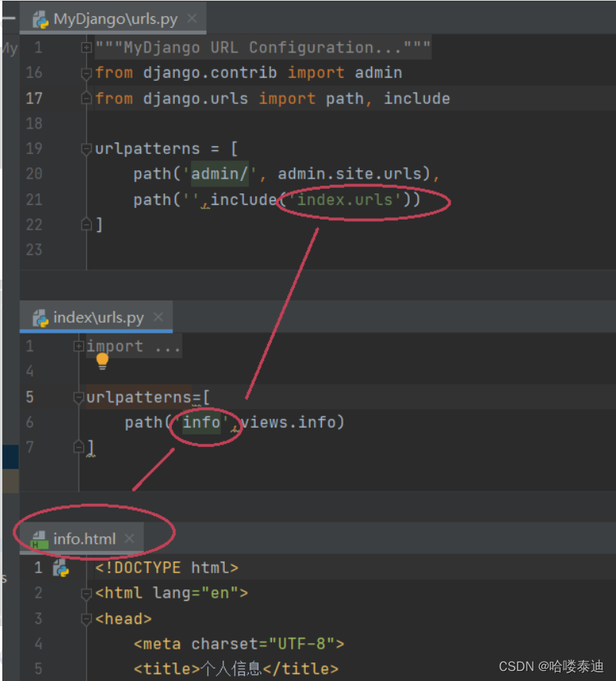Click fold end marker at line 7 in index\urls.py

78,447
